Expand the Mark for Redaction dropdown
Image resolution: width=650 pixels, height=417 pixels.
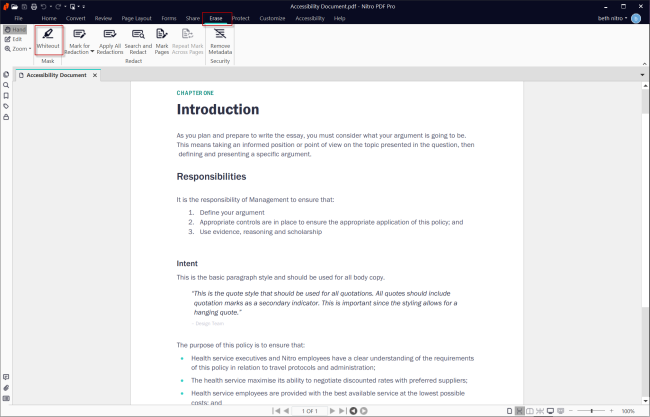click(92, 51)
